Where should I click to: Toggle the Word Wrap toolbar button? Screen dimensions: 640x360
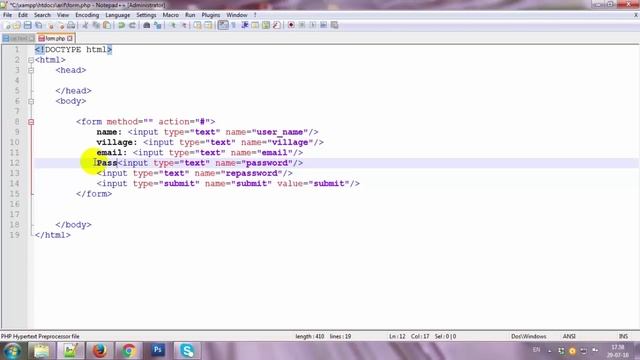pos(223,25)
